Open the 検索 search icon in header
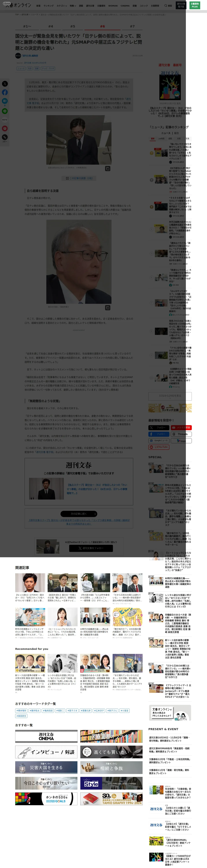This screenshot has height=868, width=207. (168, 6)
